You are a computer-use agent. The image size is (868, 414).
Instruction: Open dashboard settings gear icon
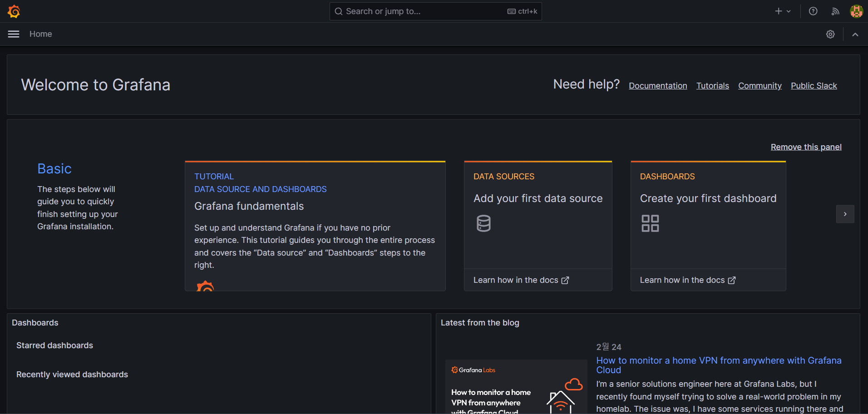coord(830,34)
